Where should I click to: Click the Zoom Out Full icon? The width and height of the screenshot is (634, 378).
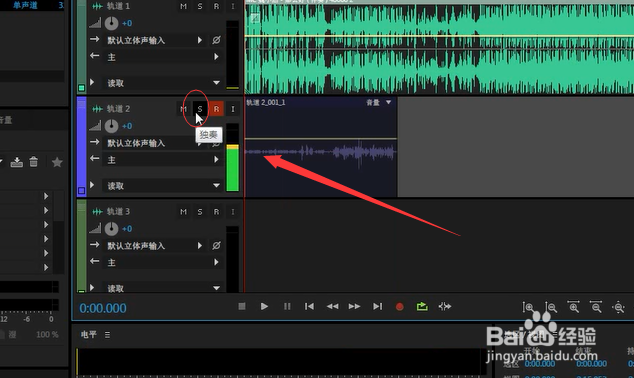pyautogui.click(x=619, y=307)
